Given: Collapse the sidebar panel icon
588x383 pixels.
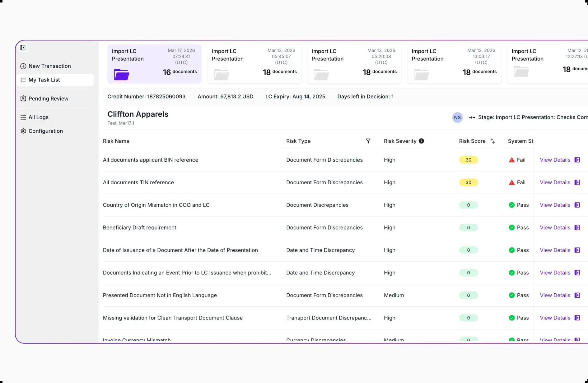Looking at the screenshot, I should pyautogui.click(x=23, y=48).
